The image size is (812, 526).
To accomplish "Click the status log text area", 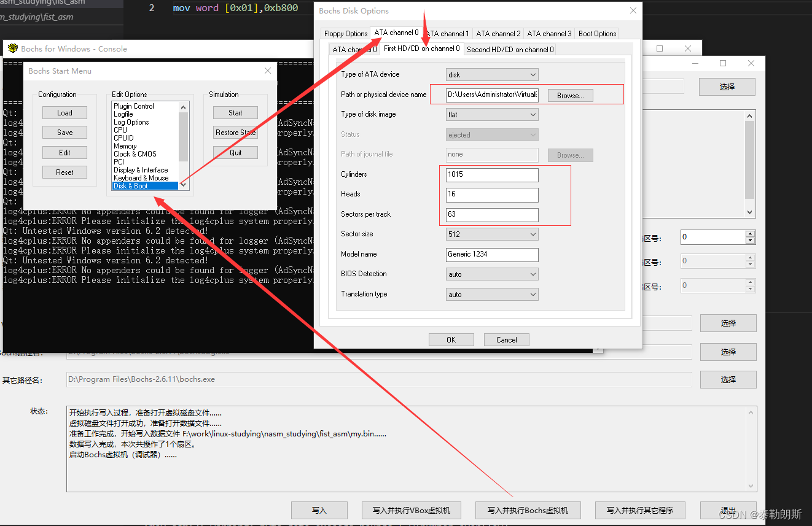I will pos(412,449).
